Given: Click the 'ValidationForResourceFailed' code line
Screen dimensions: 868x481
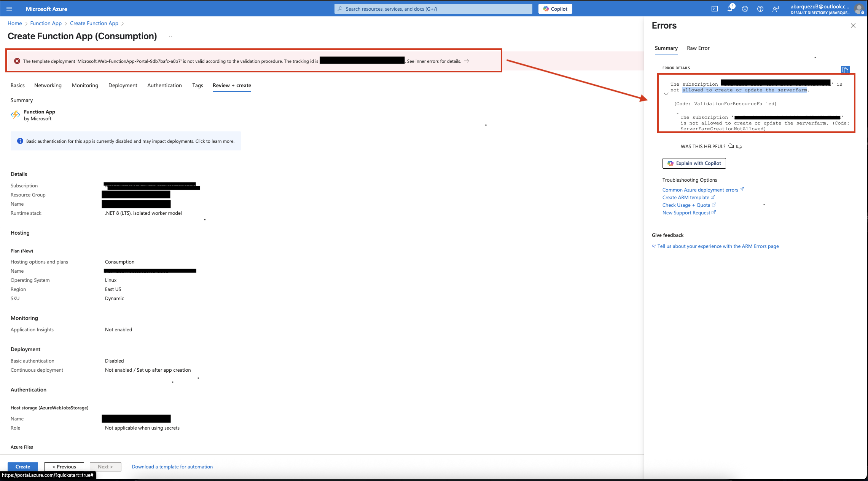Looking at the screenshot, I should tap(725, 104).
